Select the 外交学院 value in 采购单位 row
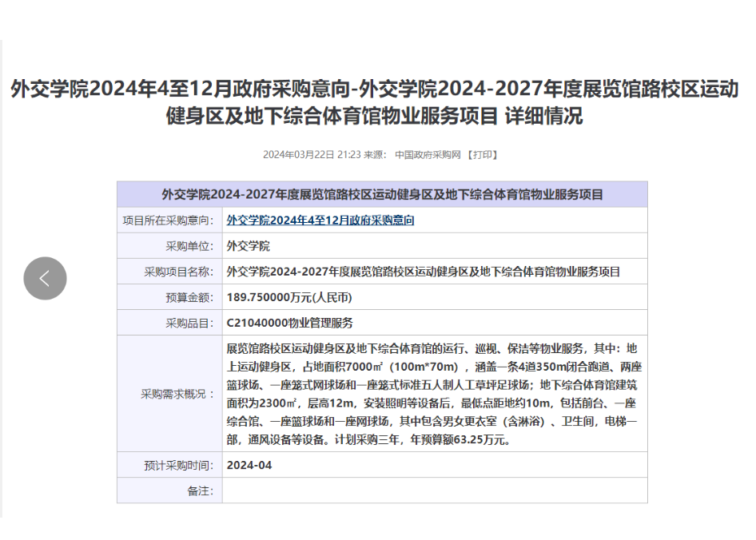756x540 pixels. pyautogui.click(x=249, y=246)
